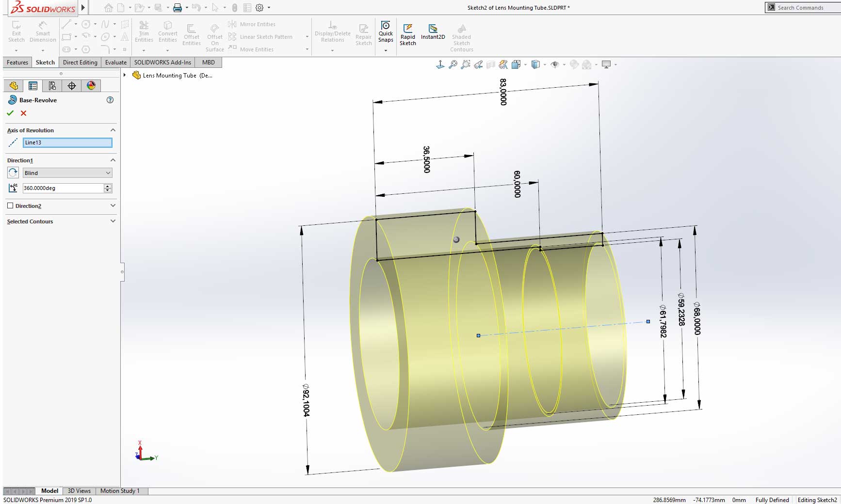841x504 pixels.
Task: Confirm the Base-Revolve with green checkmark
Action: point(10,113)
